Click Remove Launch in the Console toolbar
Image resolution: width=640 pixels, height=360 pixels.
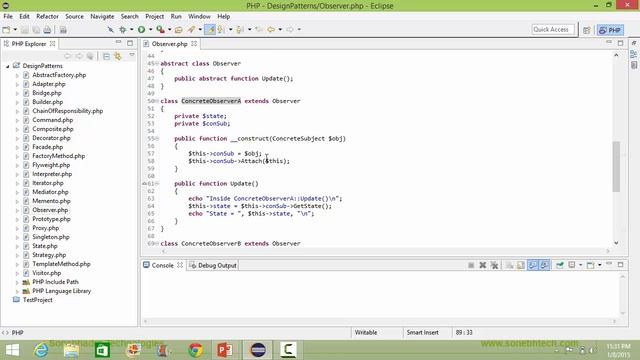coord(482,265)
